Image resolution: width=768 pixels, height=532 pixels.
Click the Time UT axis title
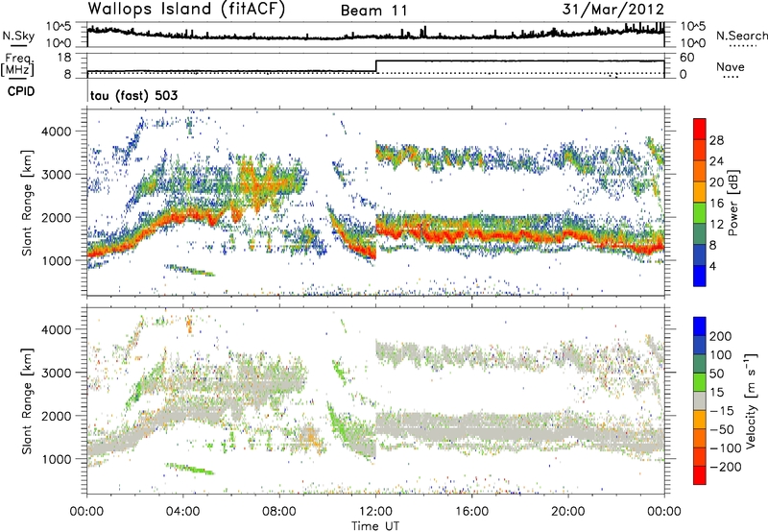375,525
